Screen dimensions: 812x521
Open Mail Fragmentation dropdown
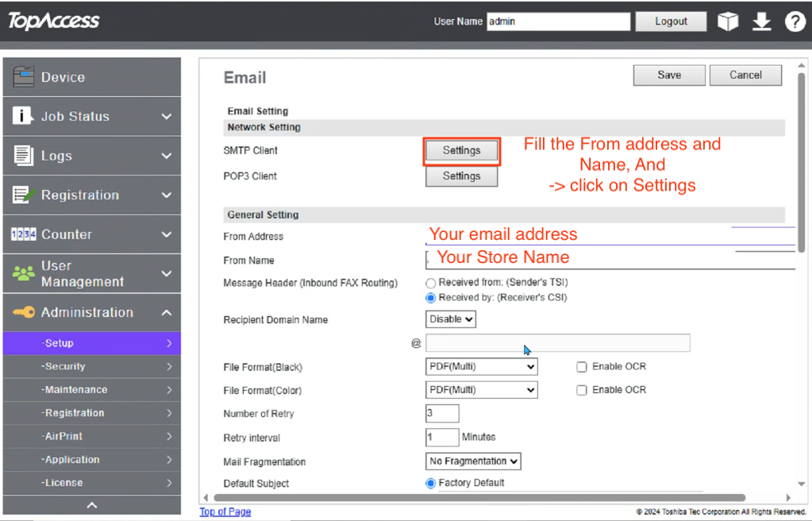click(473, 461)
